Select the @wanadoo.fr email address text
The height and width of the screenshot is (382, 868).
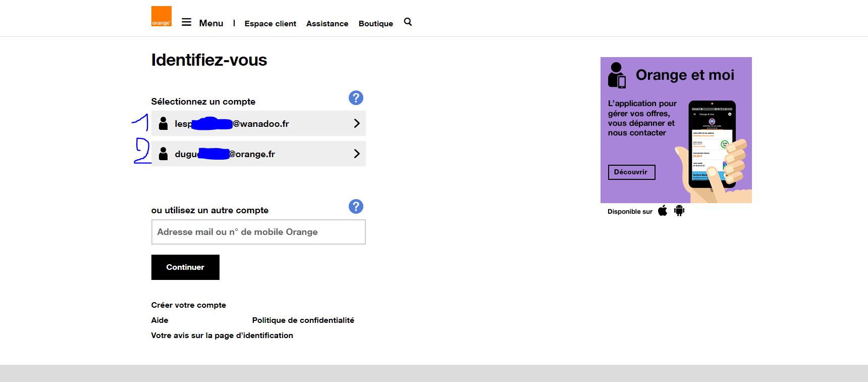coord(232,124)
